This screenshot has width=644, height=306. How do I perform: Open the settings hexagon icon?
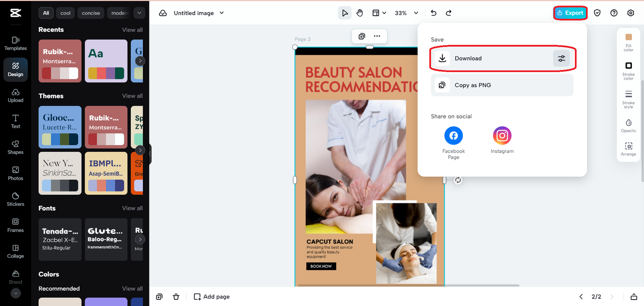click(631, 13)
